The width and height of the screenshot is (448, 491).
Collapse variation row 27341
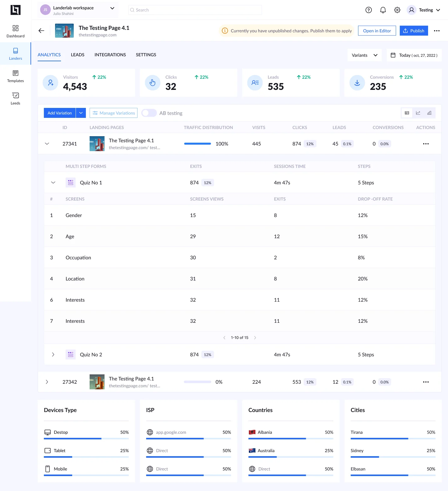point(47,144)
